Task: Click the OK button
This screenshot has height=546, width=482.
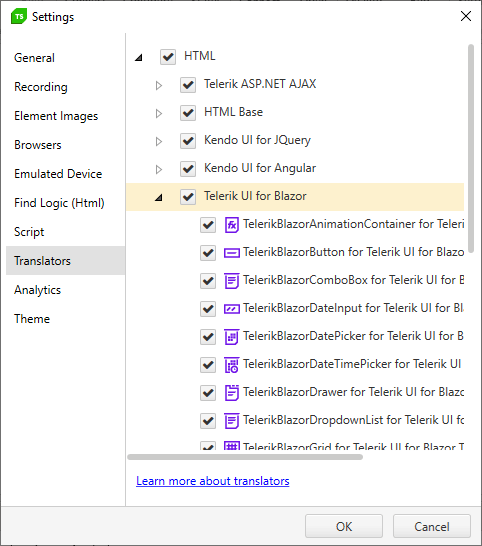Action: click(x=344, y=526)
